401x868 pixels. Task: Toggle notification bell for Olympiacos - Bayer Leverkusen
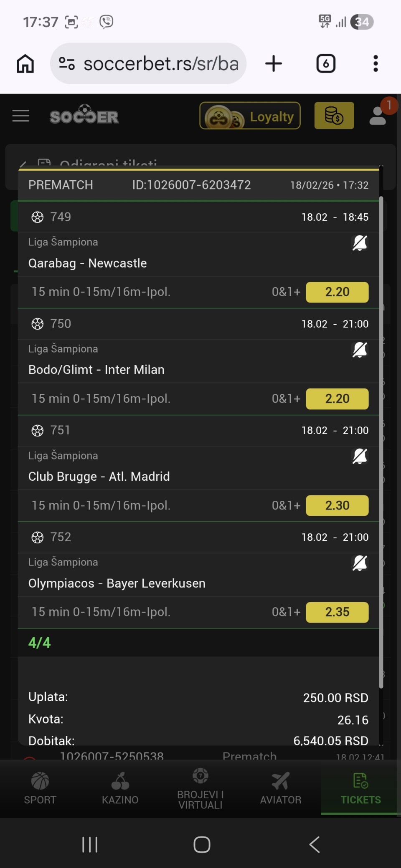point(360,563)
